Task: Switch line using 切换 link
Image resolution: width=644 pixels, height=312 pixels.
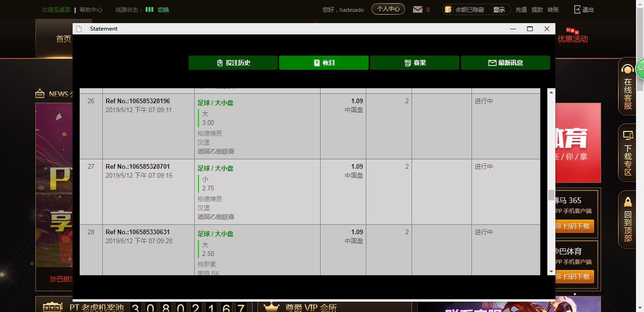Action: click(163, 9)
